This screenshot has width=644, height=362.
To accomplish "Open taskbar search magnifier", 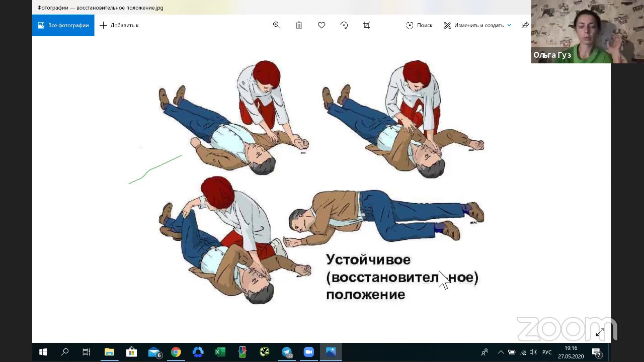I will [x=65, y=352].
